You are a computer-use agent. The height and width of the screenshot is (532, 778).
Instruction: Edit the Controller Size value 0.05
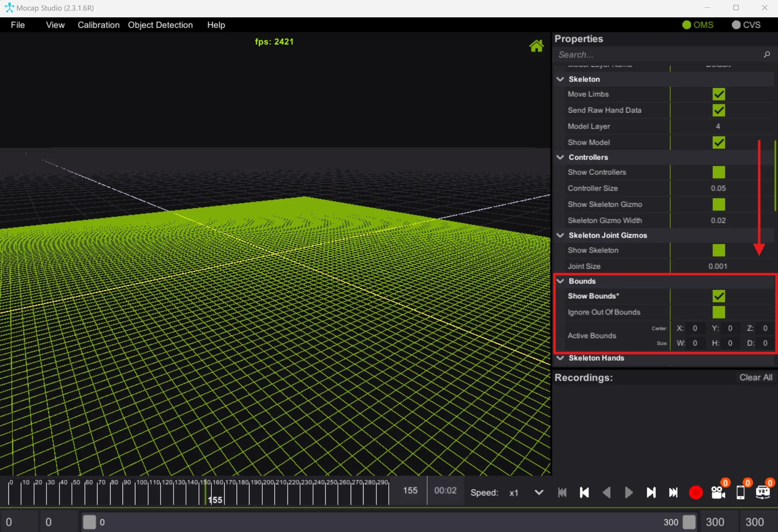point(718,188)
